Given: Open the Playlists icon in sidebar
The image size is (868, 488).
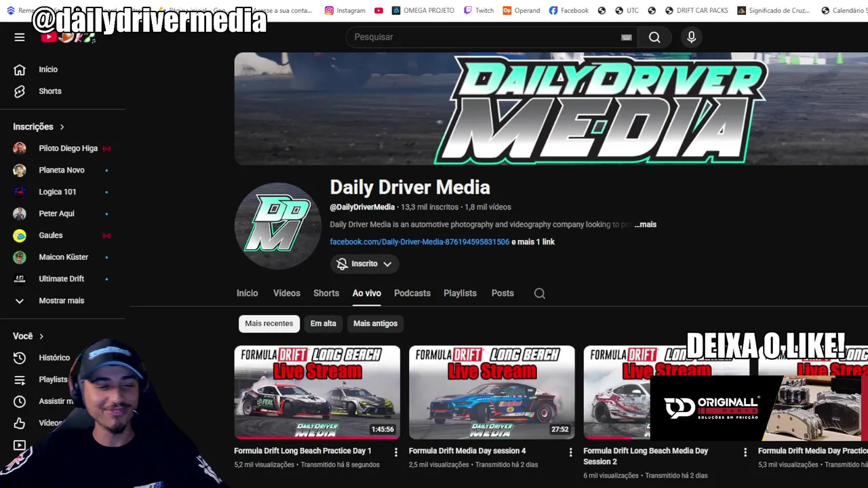Looking at the screenshot, I should pos(20,380).
